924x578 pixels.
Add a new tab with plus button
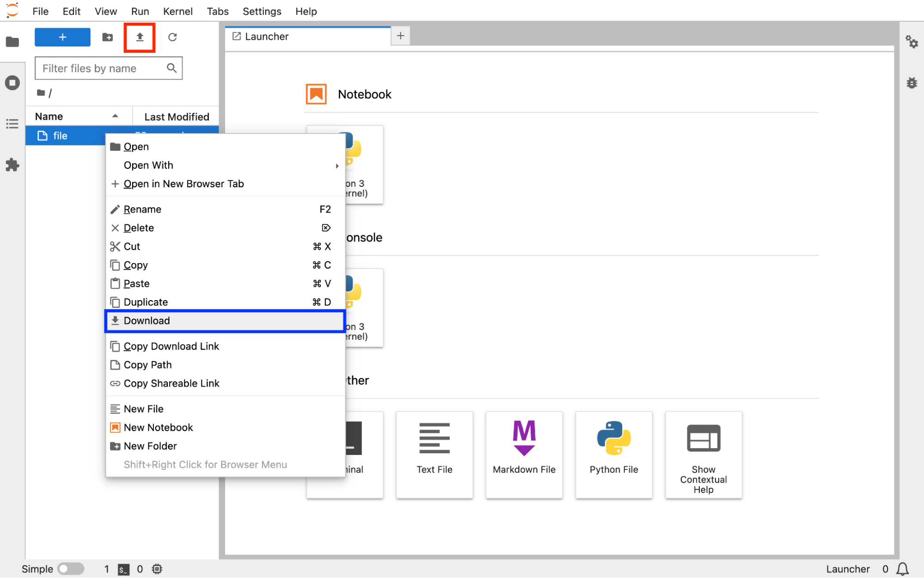point(401,36)
